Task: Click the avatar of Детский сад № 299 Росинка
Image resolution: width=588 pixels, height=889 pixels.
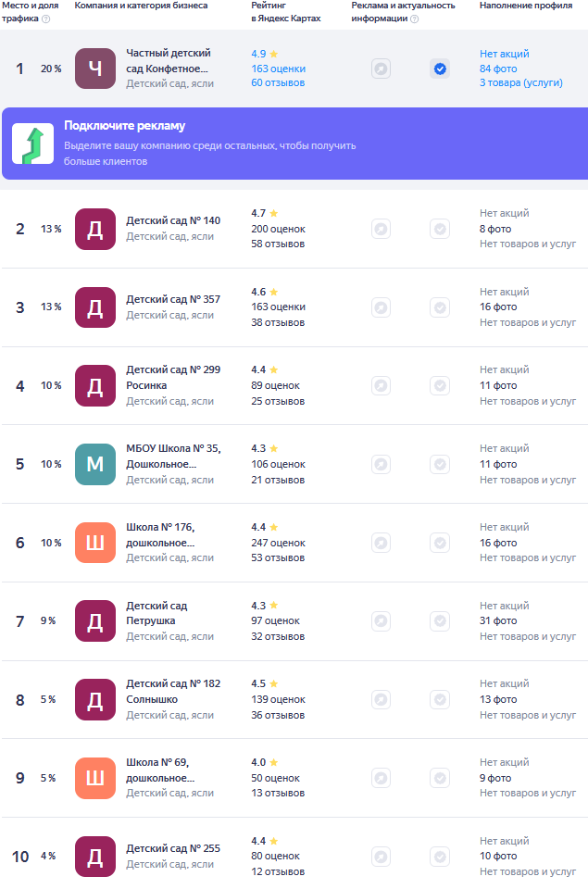Action: click(x=95, y=385)
